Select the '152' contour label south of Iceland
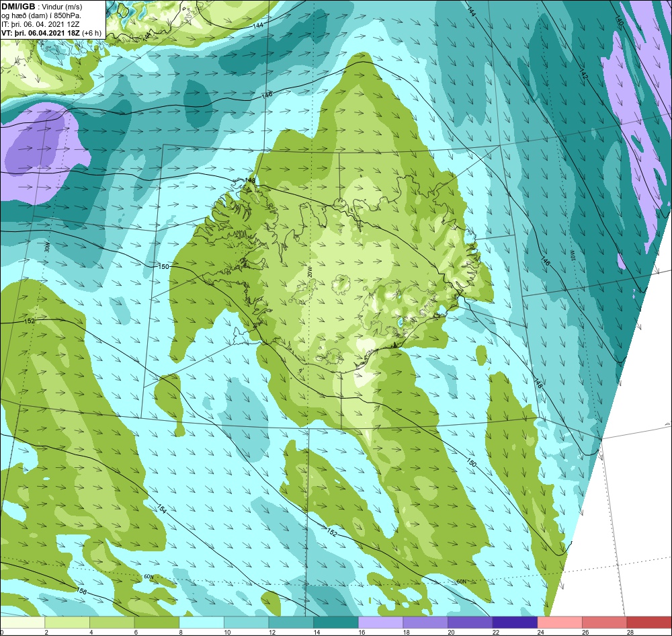This screenshot has width=672, height=636. (x=332, y=532)
